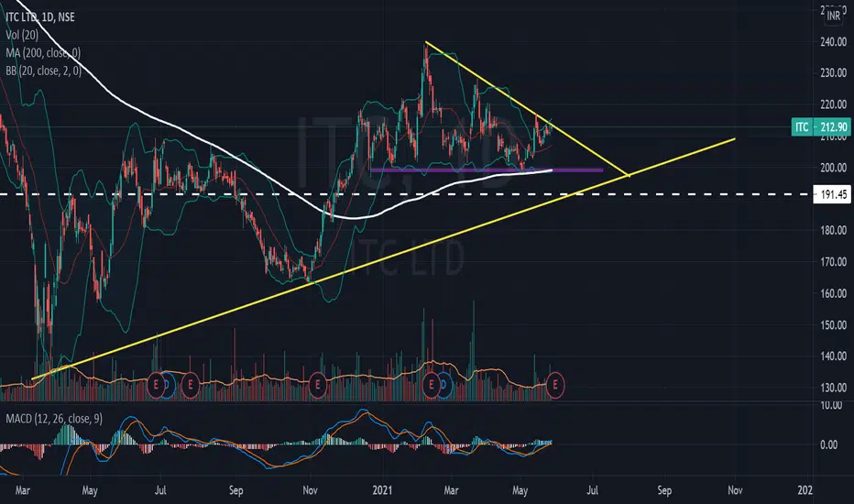
Task: Open the earnings marker near Nov 2020
Action: [x=318, y=385]
